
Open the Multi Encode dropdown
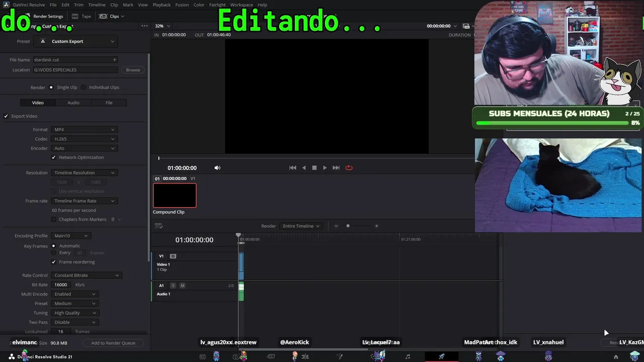point(74,294)
